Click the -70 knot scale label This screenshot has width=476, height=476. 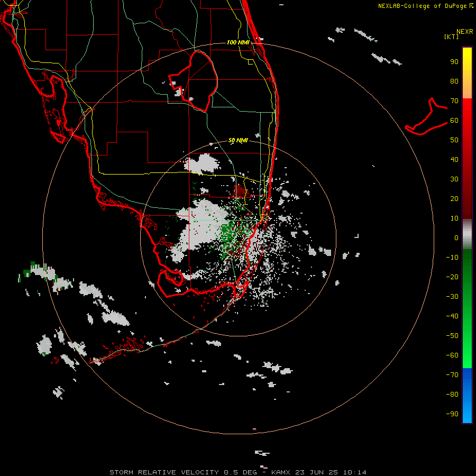[x=452, y=375]
